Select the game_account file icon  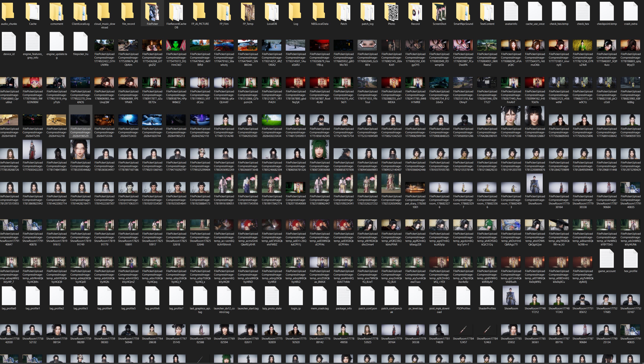(x=607, y=258)
